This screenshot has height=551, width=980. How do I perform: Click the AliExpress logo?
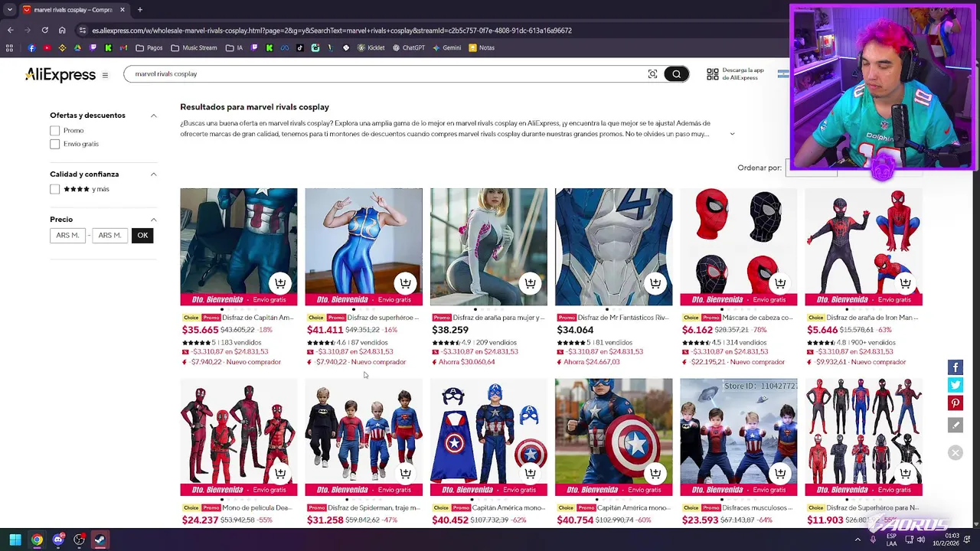pos(60,74)
